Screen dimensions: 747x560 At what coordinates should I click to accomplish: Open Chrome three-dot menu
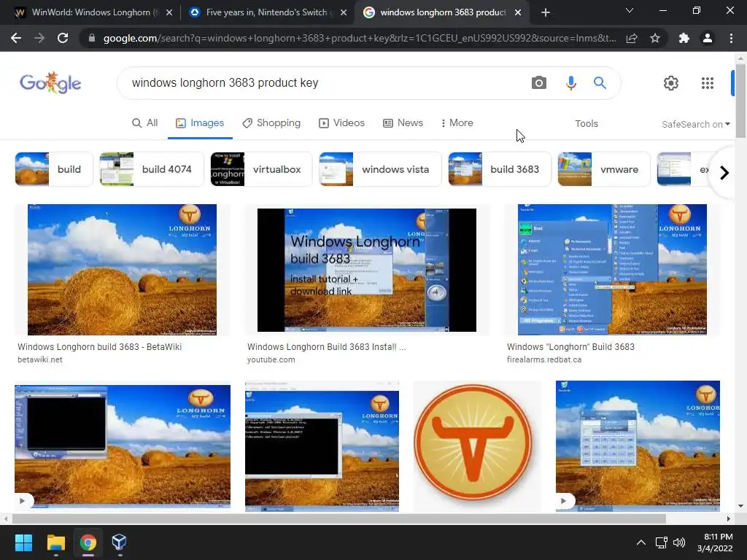pyautogui.click(x=731, y=38)
